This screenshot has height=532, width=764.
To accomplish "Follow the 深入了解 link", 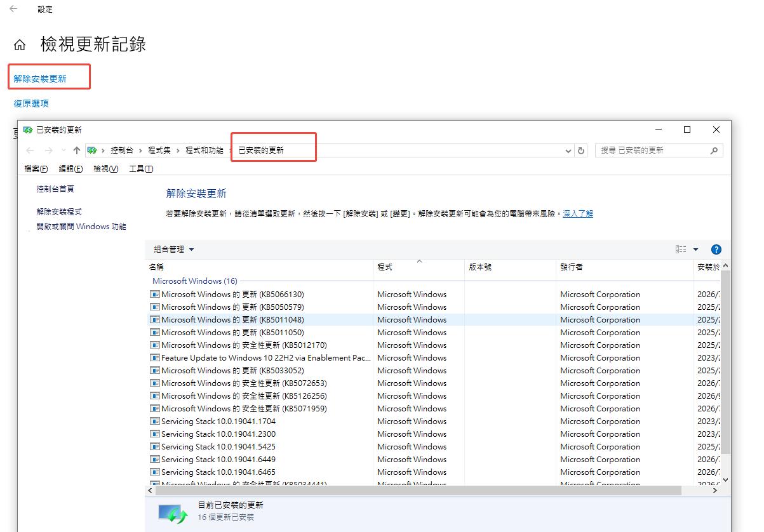I will click(x=578, y=214).
